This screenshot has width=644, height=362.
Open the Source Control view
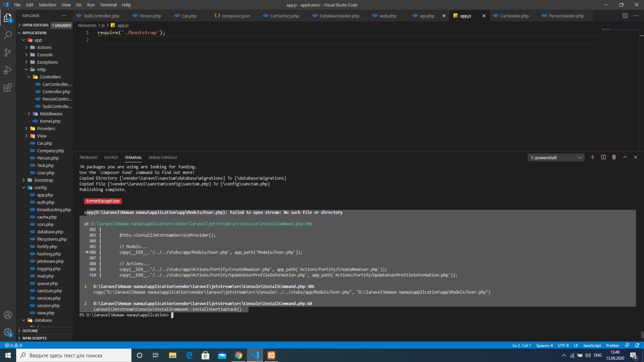tap(8, 52)
